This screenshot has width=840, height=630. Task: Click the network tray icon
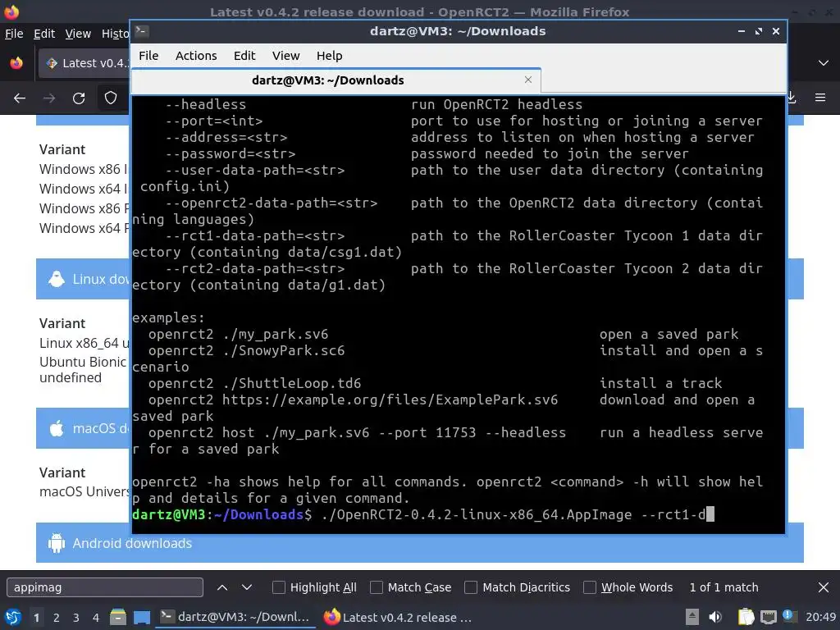click(768, 618)
